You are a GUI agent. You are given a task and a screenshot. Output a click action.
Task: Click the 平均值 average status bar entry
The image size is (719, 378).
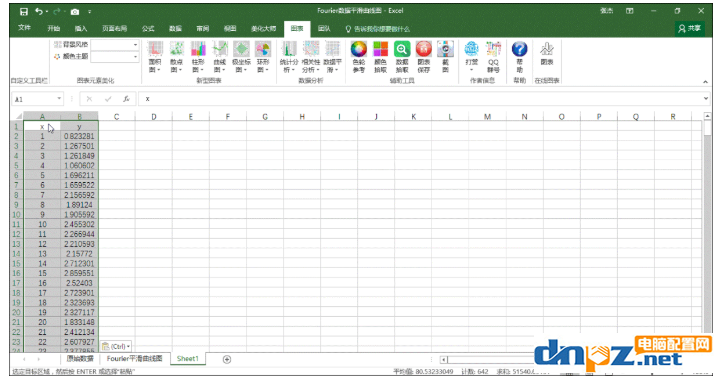tap(423, 372)
